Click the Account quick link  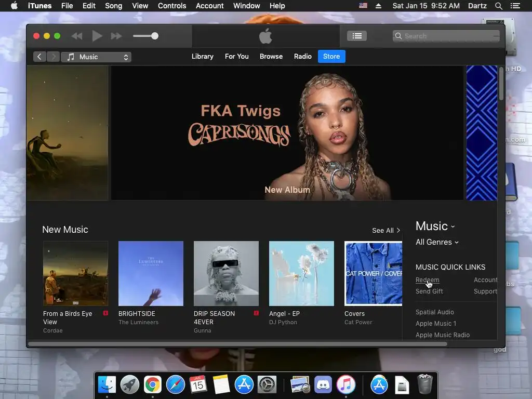click(486, 280)
